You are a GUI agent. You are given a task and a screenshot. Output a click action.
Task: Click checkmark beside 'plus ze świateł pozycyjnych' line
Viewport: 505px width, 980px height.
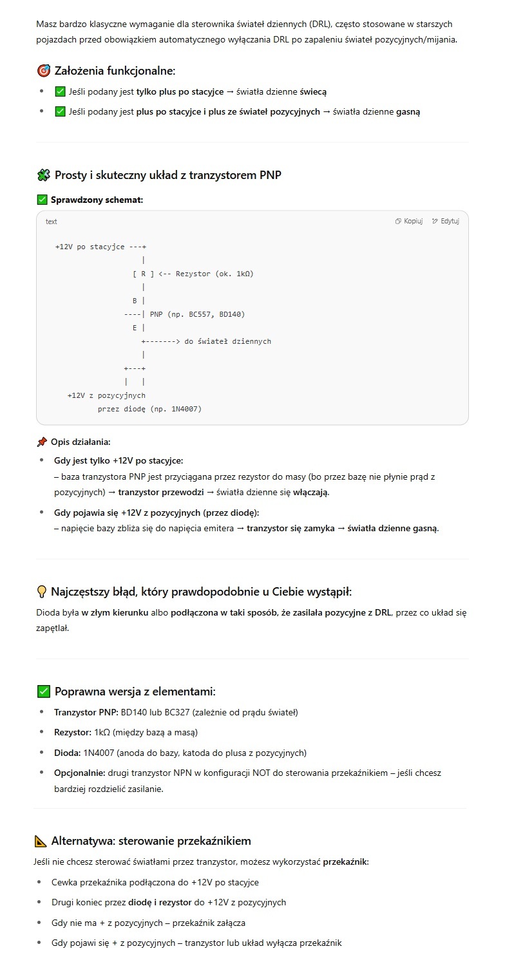61,111
